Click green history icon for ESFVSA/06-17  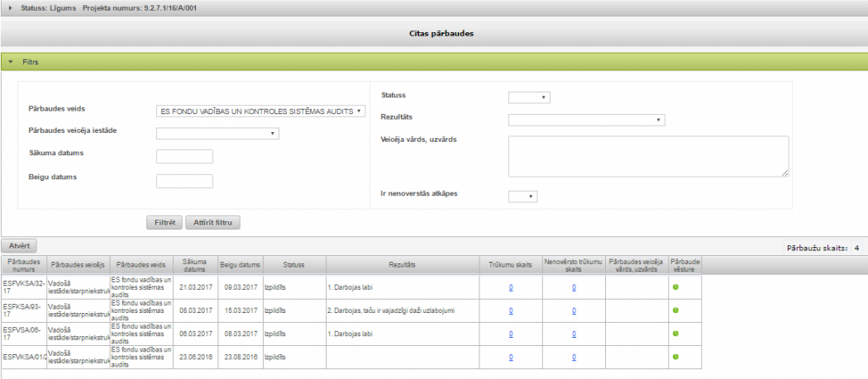(x=675, y=334)
